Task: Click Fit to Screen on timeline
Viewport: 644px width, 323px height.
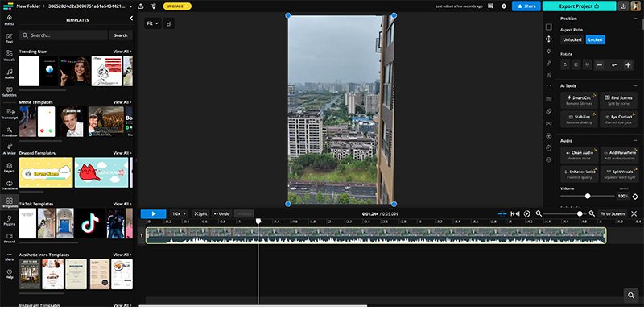Action: [x=612, y=213]
